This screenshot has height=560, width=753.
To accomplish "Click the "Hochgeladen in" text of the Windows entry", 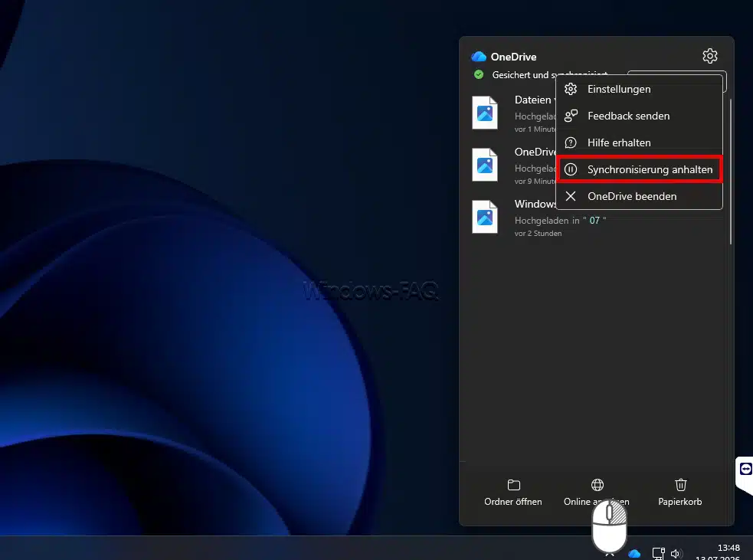I will 547,221.
